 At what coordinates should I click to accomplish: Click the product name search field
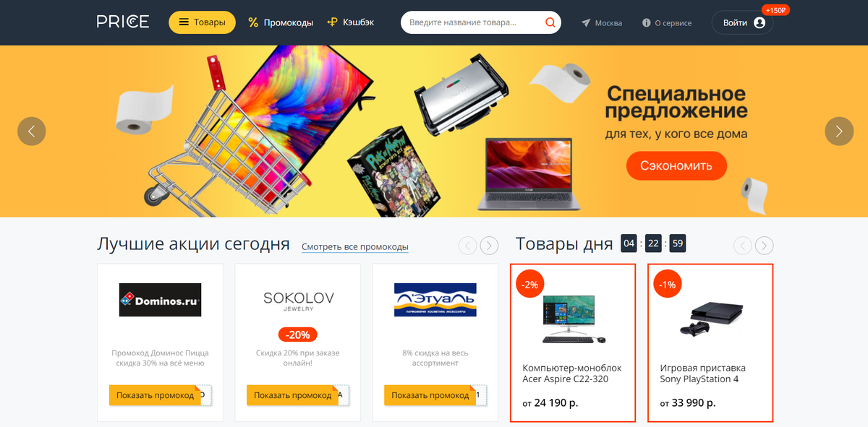(473, 22)
